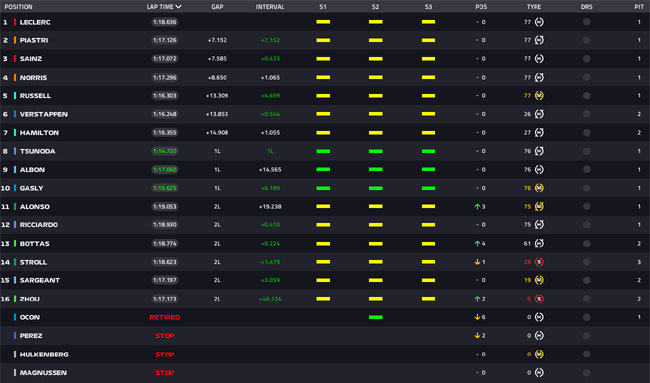
Task: Click Alonso's green position-gain arrow
Action: coord(477,206)
